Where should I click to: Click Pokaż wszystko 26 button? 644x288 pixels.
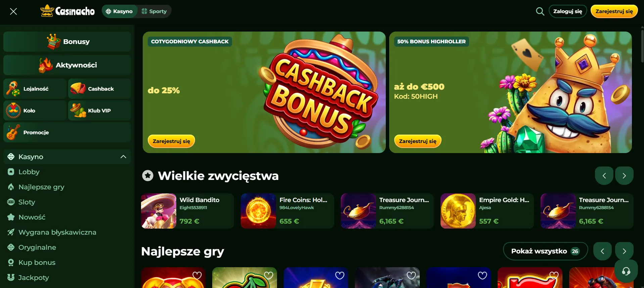[x=545, y=251]
